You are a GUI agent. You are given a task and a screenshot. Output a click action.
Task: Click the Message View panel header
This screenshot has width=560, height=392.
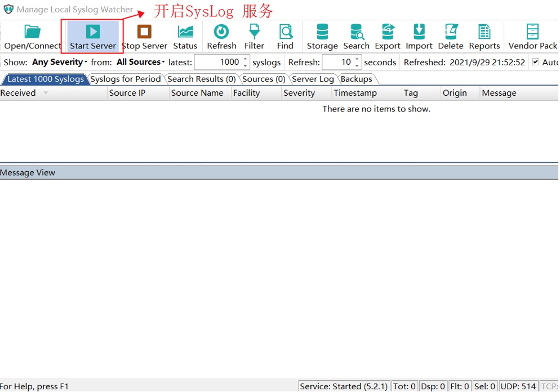[279, 172]
